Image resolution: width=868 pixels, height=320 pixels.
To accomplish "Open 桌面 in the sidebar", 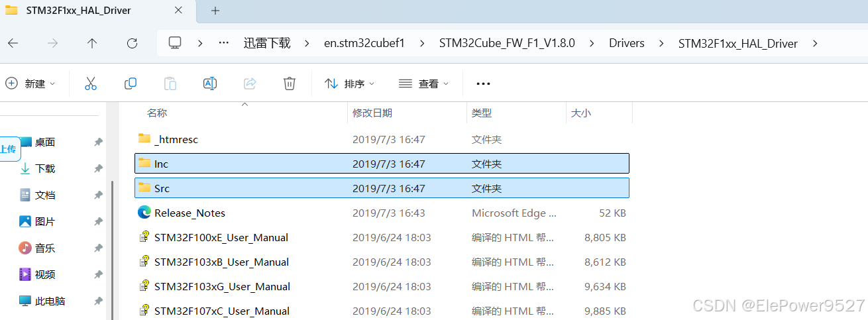I will point(45,142).
